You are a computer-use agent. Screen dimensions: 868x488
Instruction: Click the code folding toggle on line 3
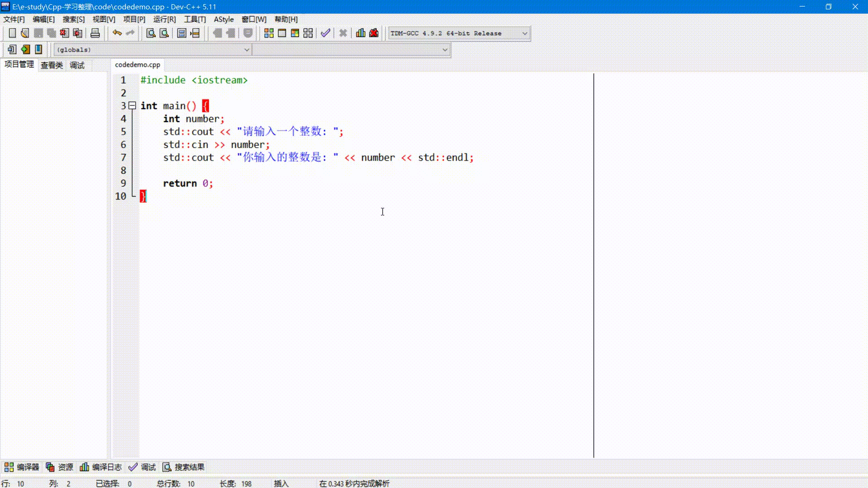pos(132,105)
